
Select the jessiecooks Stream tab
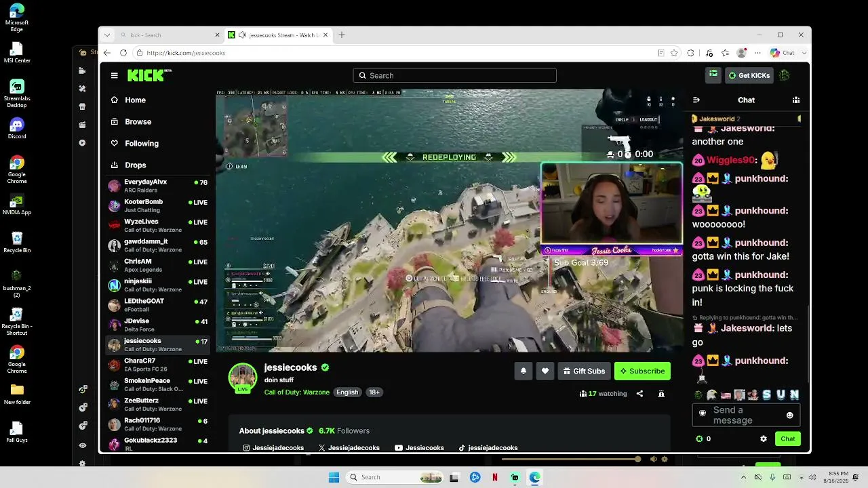pyautogui.click(x=279, y=35)
